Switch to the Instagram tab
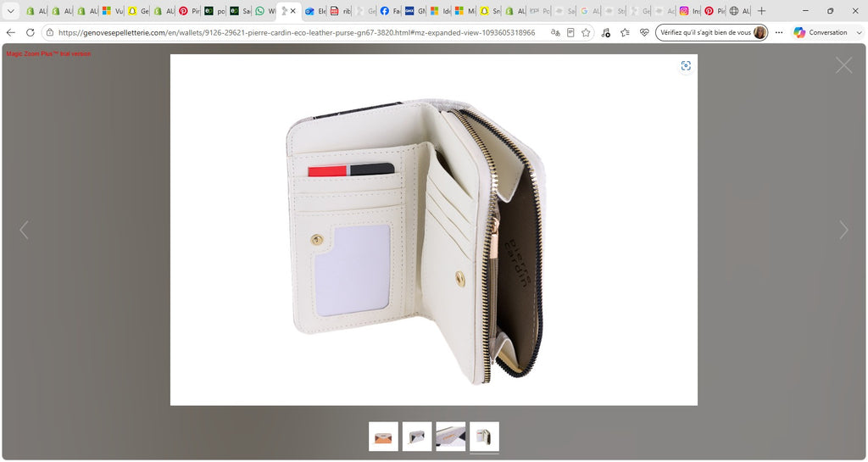Viewport: 868px width, 462px height. pyautogui.click(x=688, y=10)
